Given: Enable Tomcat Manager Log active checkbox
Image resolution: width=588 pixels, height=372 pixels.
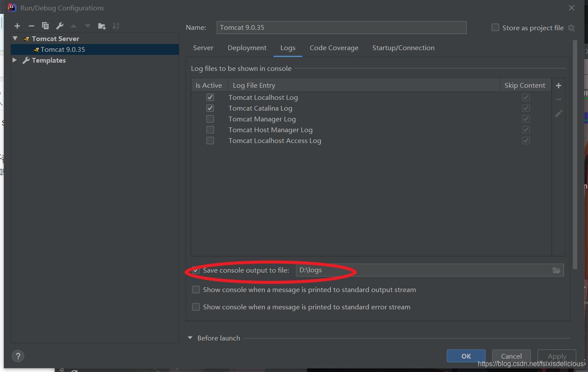Looking at the screenshot, I should (210, 119).
